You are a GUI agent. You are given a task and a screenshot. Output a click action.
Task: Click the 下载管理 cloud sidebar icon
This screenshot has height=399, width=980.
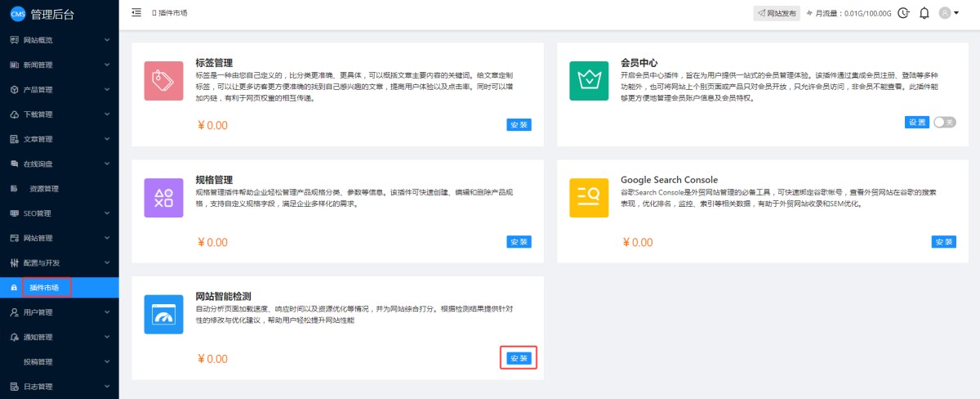(14, 114)
